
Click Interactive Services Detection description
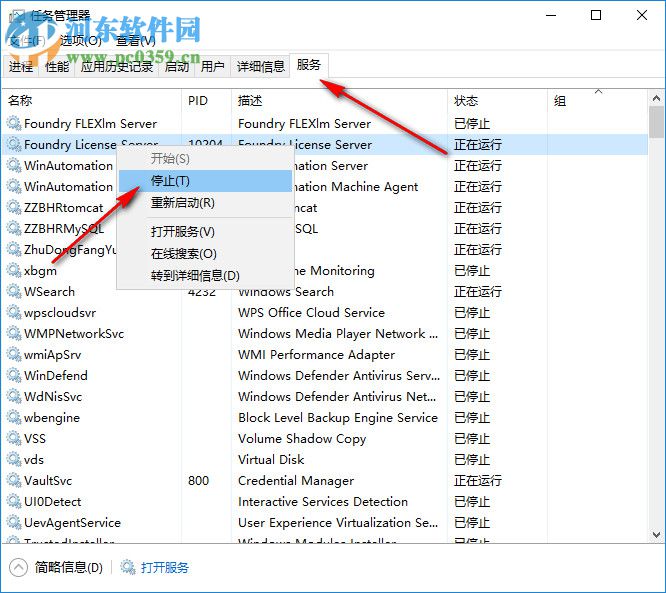point(323,502)
